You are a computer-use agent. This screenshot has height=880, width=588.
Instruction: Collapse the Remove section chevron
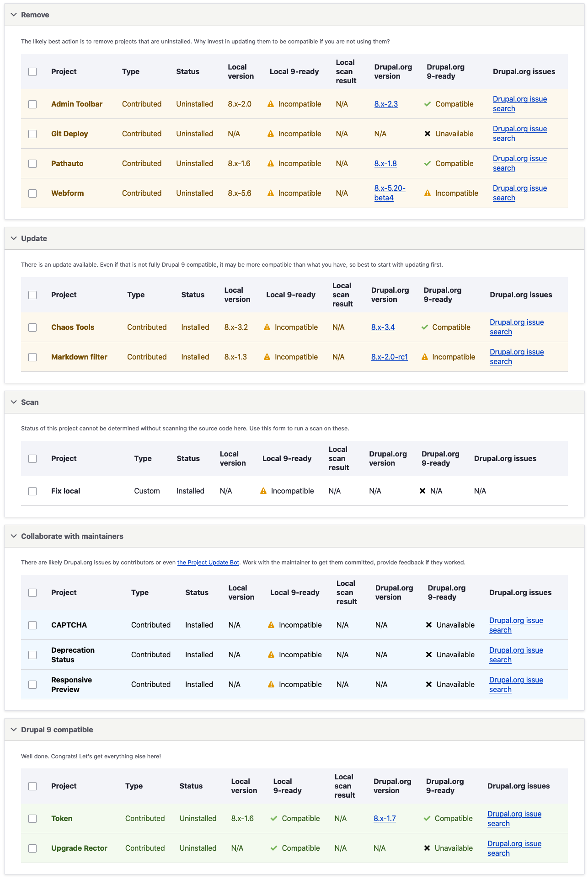[x=14, y=15]
